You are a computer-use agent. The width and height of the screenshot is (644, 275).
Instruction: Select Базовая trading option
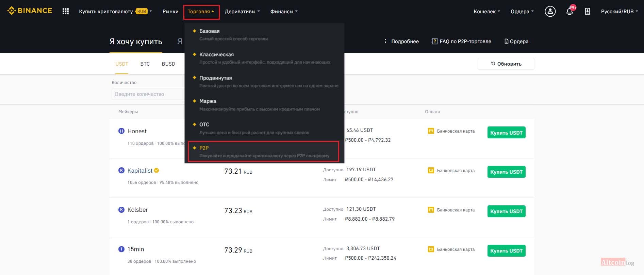click(x=264, y=35)
